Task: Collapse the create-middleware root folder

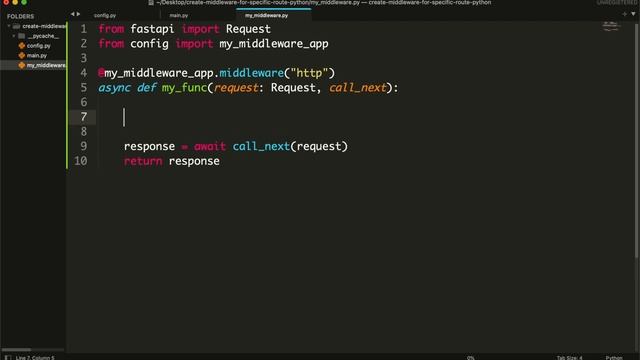Action: point(9,26)
